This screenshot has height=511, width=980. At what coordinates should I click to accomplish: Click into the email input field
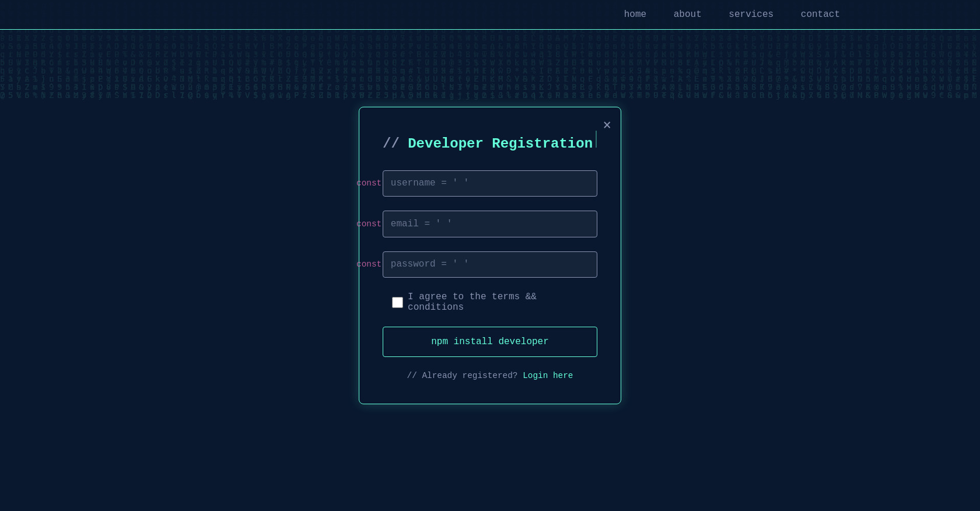489,224
